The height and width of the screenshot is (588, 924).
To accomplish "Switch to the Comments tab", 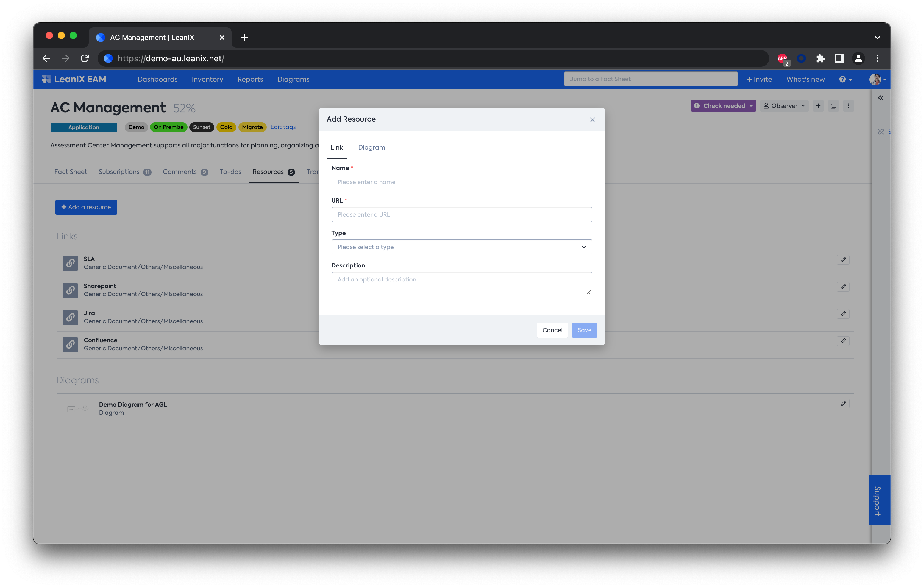I will (185, 172).
